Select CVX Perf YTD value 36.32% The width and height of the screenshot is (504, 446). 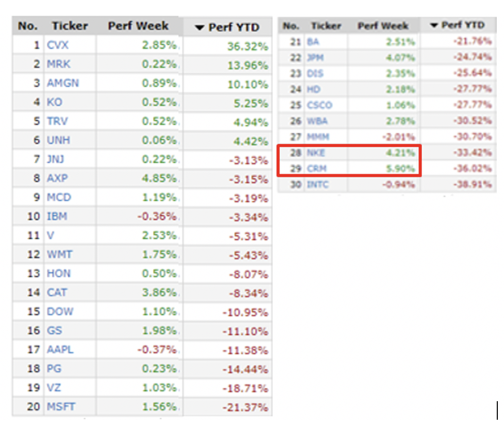(247, 46)
